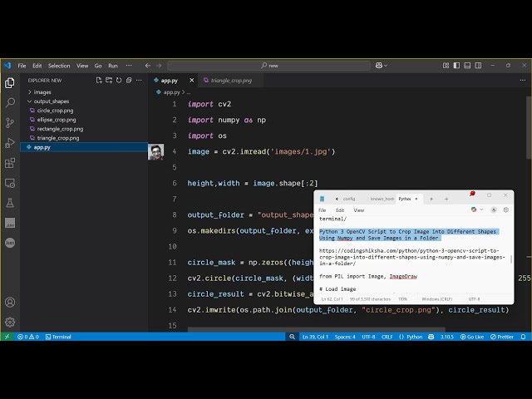Toggle the bottom panel

coord(467,66)
